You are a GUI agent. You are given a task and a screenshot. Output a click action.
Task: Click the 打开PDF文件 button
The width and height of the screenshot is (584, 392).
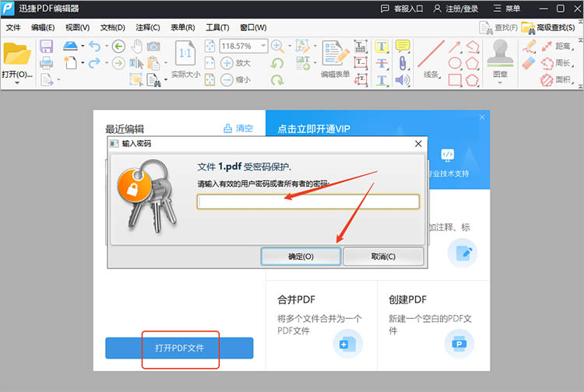tap(179, 348)
